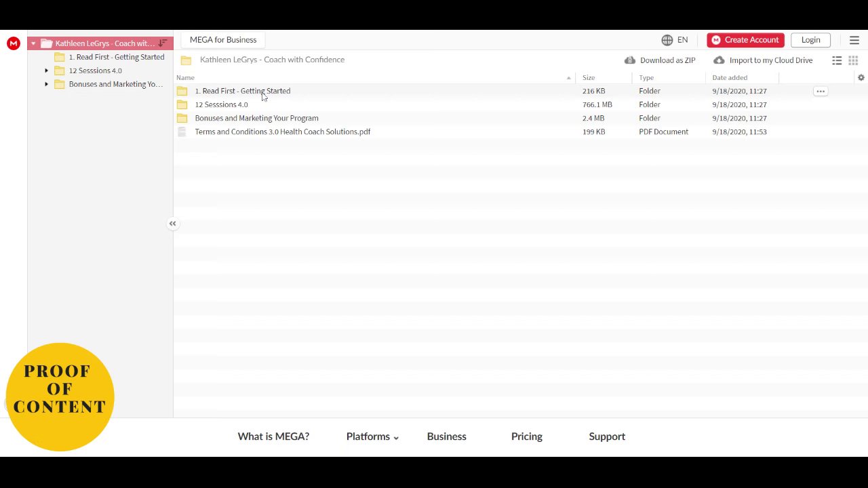The height and width of the screenshot is (488, 868).
Task: Select Bonuses and Marketing Your Program row
Action: click(256, 118)
